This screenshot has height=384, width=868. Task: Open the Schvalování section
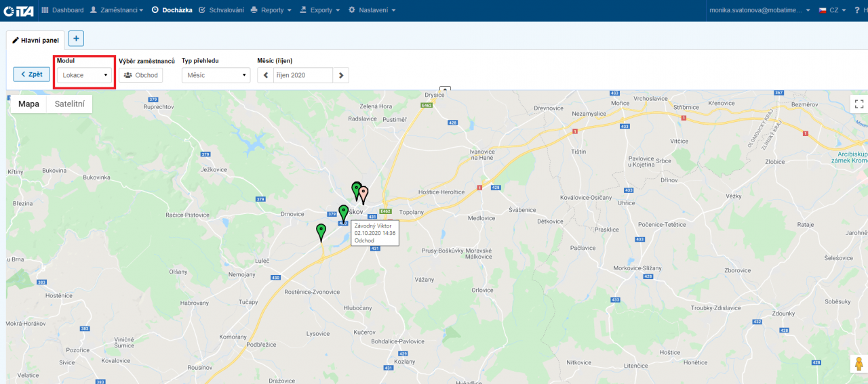click(221, 10)
